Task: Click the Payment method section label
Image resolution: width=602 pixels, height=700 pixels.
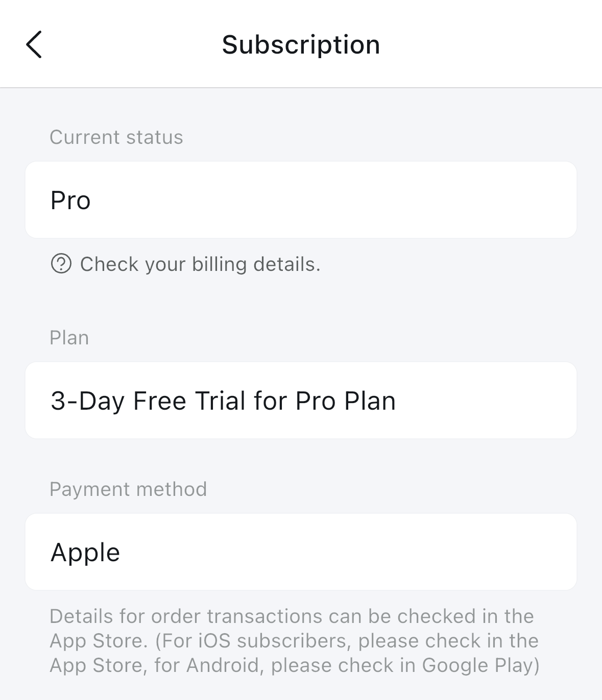Action: (x=128, y=489)
